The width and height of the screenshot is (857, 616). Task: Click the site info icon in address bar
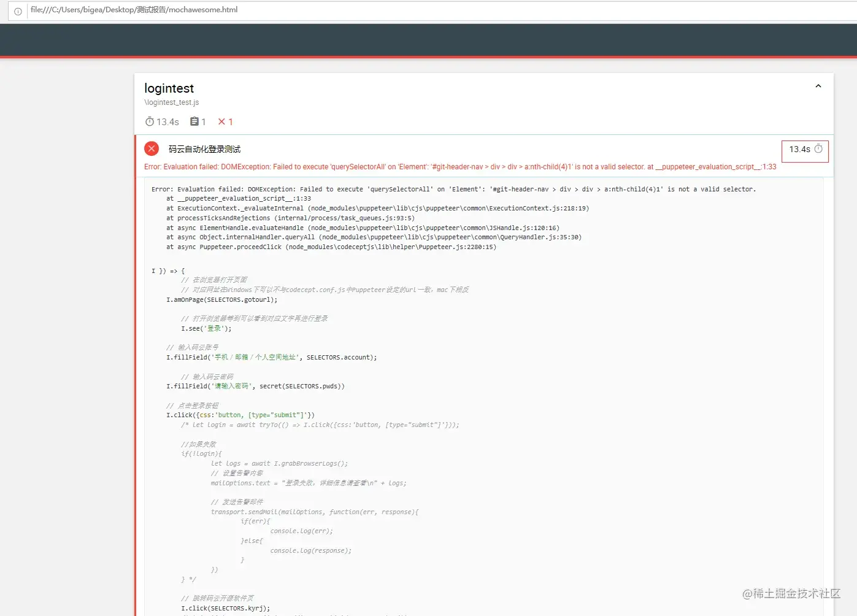click(18, 10)
